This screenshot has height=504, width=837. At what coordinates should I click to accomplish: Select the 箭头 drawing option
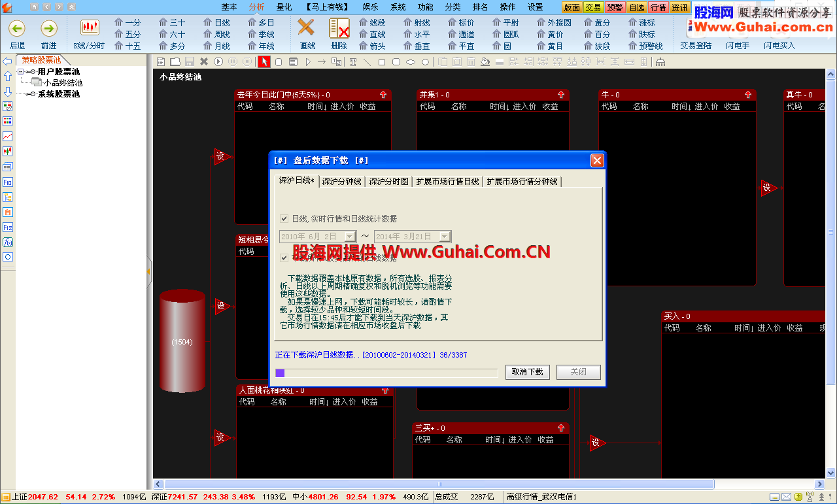(x=372, y=46)
